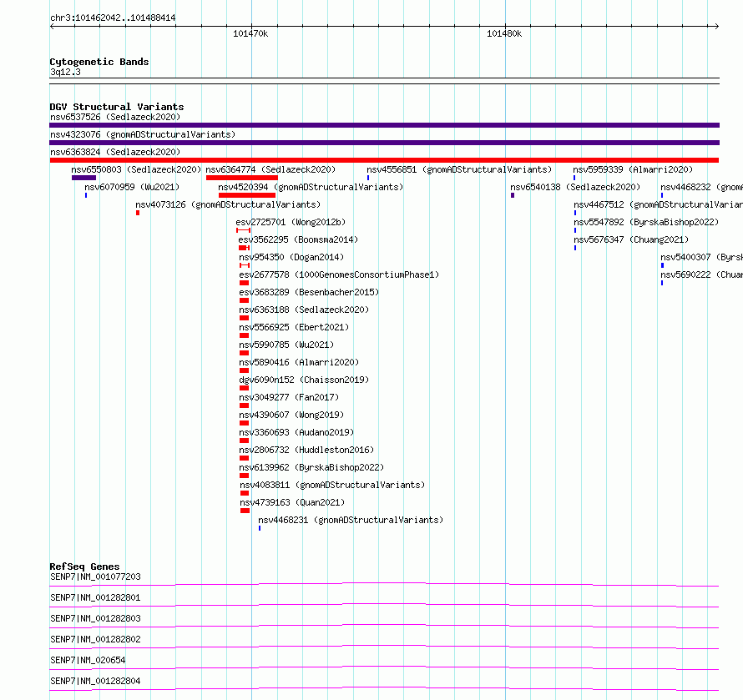The width and height of the screenshot is (743, 700).
Task: Open the nsv5400307 variant label
Action: [x=702, y=257]
